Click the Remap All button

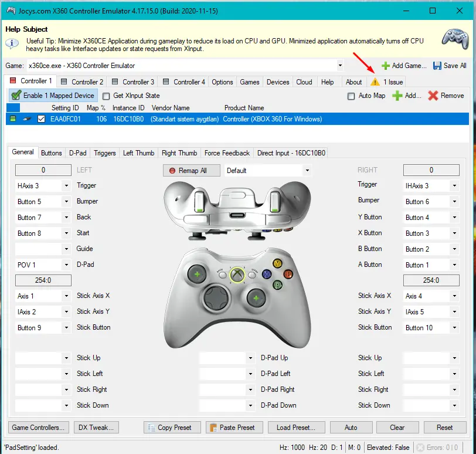192,170
